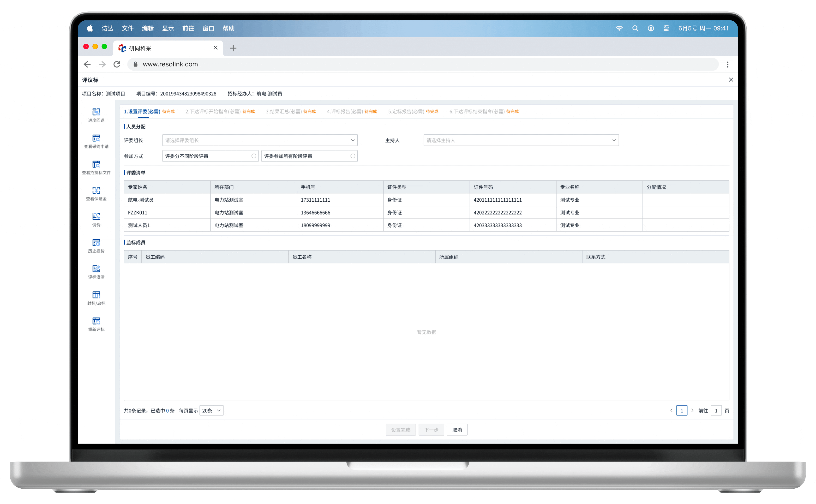Open the 编辑 menu
The image size is (816, 504).
(148, 28)
